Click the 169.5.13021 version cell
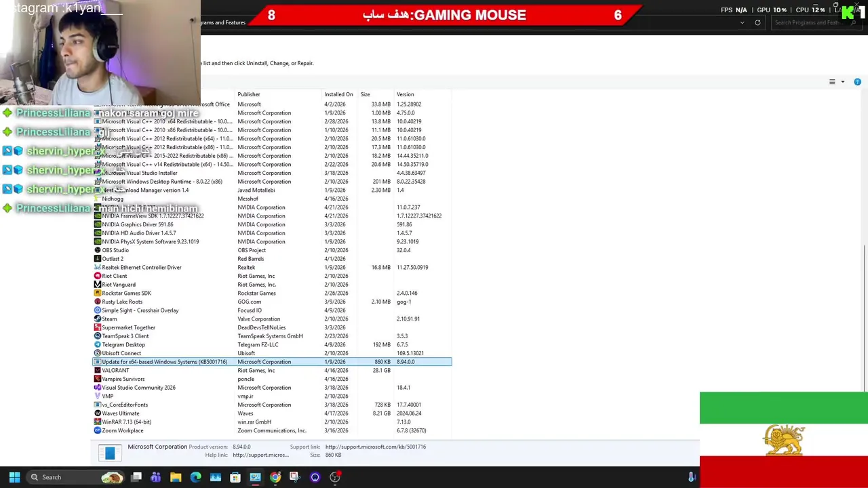This screenshot has width=868, height=488. (x=410, y=353)
